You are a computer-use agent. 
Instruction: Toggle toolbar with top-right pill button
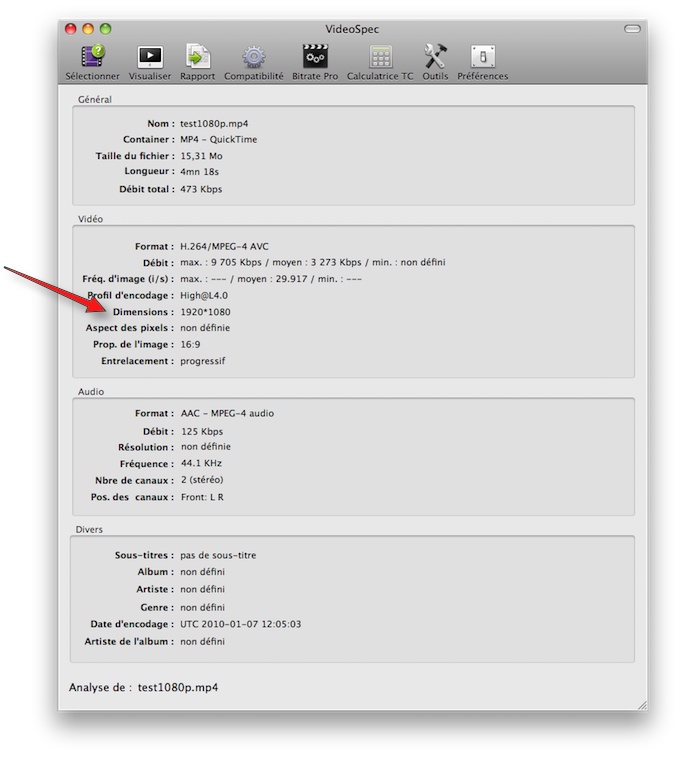coord(631,29)
